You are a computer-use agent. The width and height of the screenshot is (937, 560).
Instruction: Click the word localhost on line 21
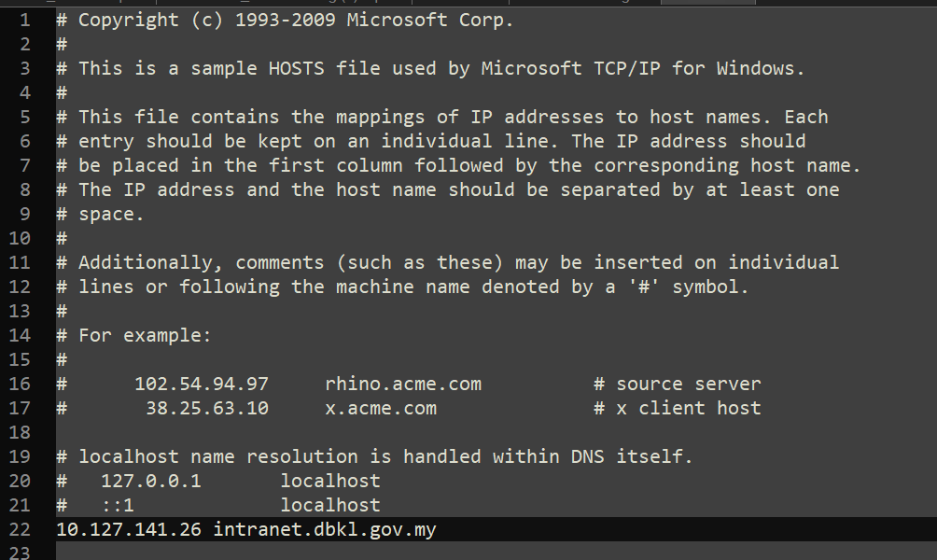point(330,506)
